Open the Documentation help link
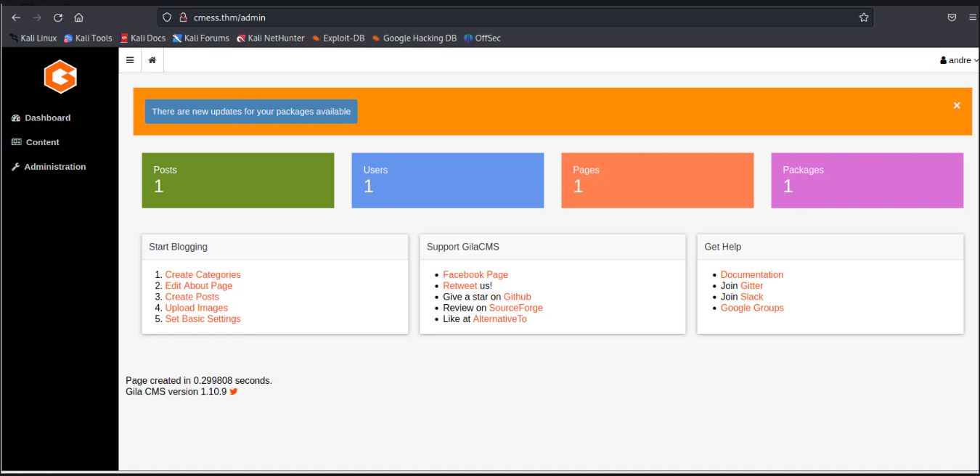 click(751, 275)
